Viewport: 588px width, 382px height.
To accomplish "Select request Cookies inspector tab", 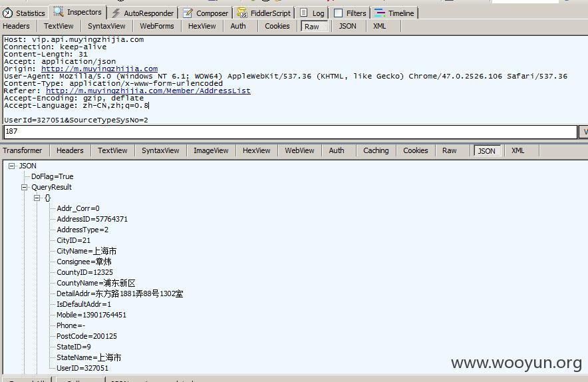I will (277, 26).
